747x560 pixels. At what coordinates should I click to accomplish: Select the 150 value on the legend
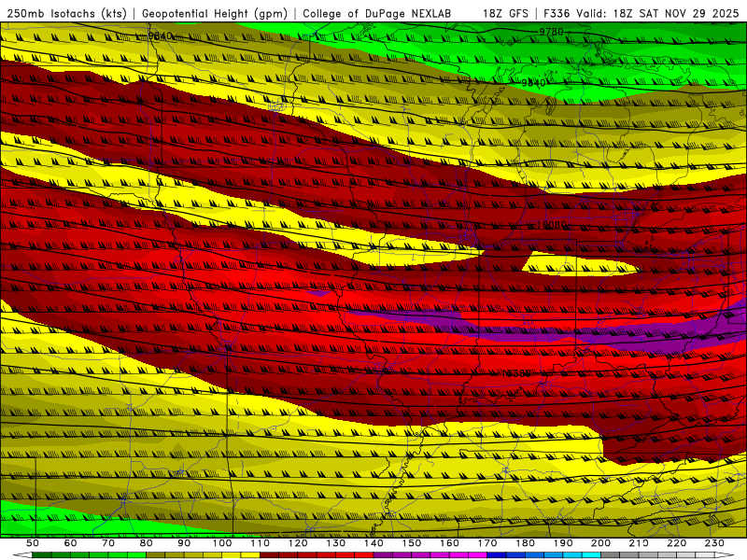412,543
